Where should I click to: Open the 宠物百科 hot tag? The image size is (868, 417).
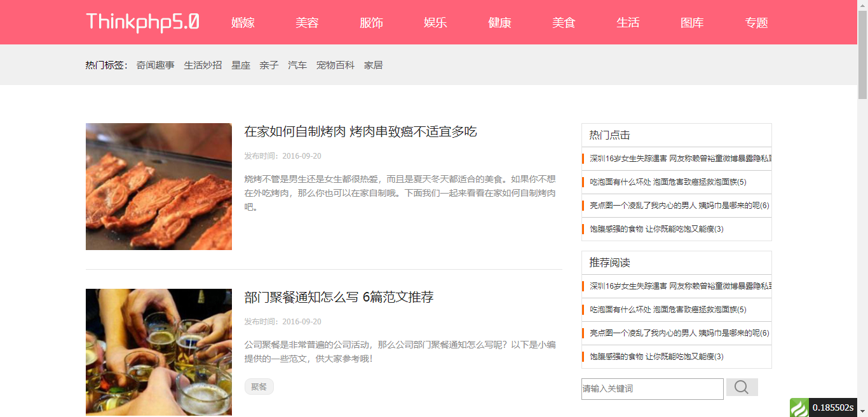click(335, 65)
